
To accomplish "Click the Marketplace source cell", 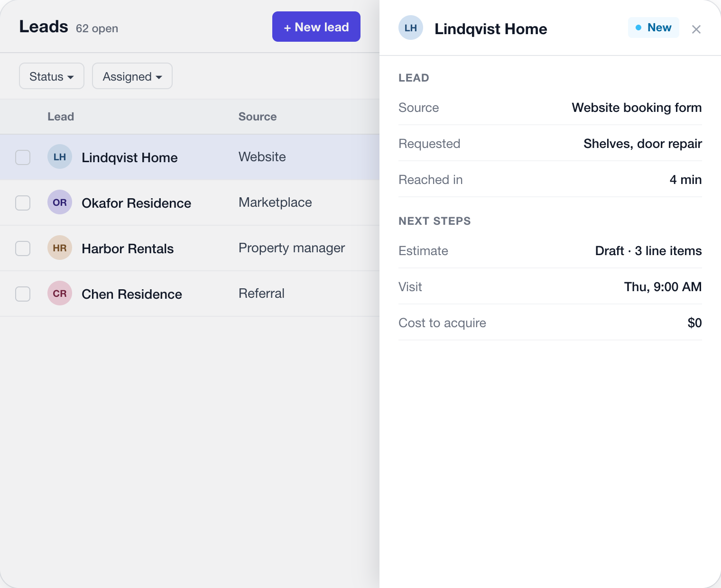I will click(x=275, y=202).
